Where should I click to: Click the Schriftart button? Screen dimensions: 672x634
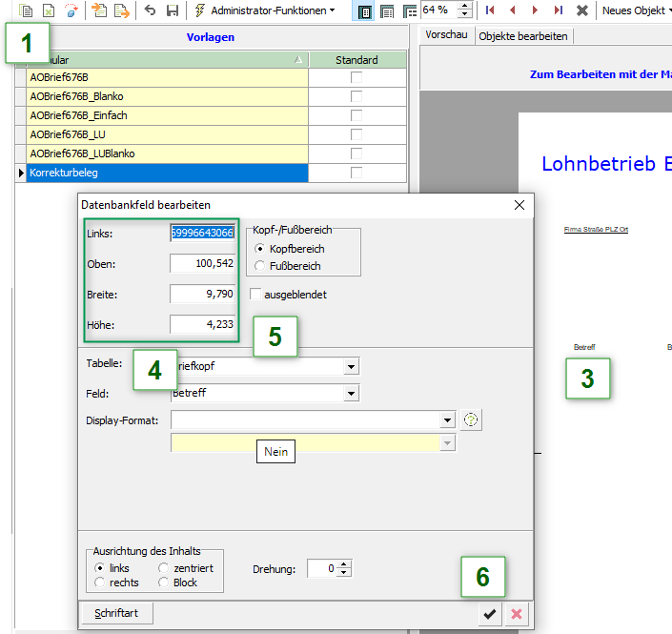117,614
